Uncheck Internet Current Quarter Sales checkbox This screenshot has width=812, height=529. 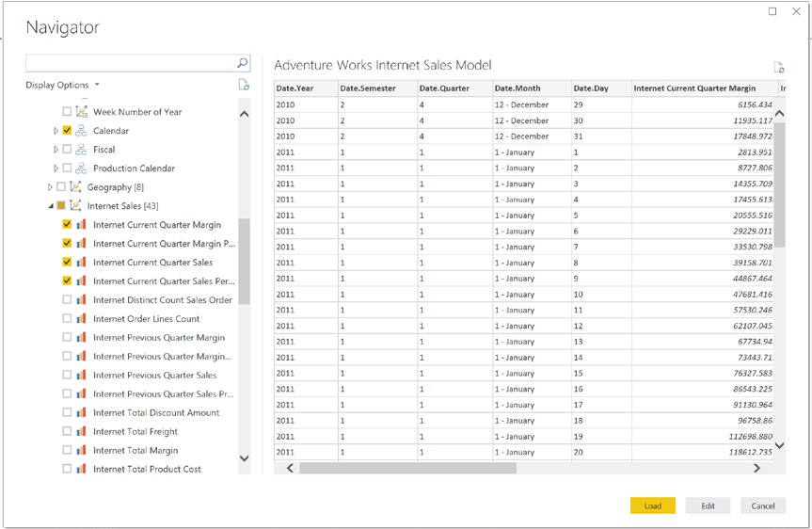(x=67, y=263)
